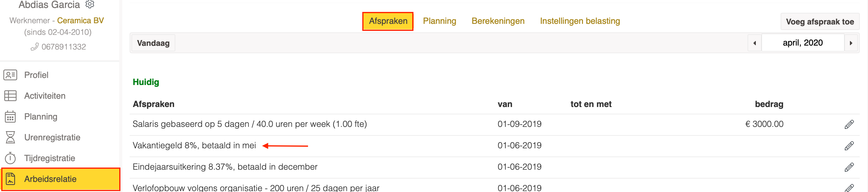Follow the Ceramica BV link
The width and height of the screenshot is (868, 192).
coord(80,20)
